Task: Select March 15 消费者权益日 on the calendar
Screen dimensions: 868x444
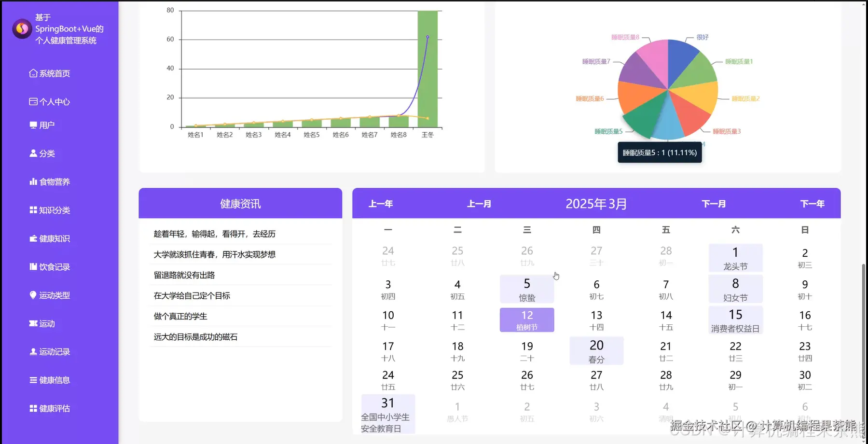Action: pyautogui.click(x=735, y=320)
